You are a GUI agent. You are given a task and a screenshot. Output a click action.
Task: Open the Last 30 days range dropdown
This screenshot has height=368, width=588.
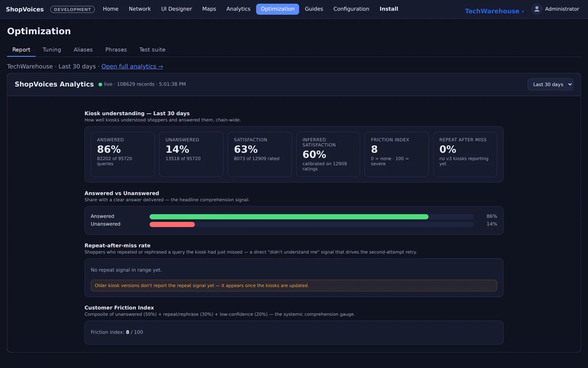tap(550, 84)
